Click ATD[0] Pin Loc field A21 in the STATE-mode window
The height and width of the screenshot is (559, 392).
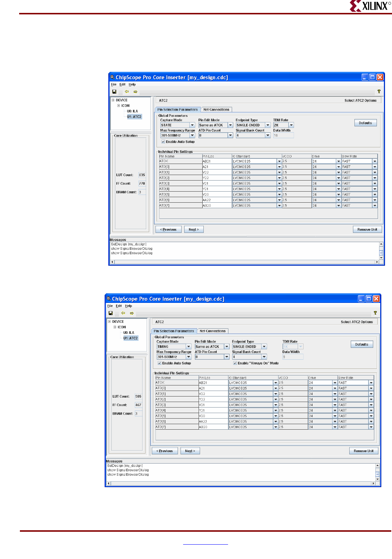[x=217, y=167]
